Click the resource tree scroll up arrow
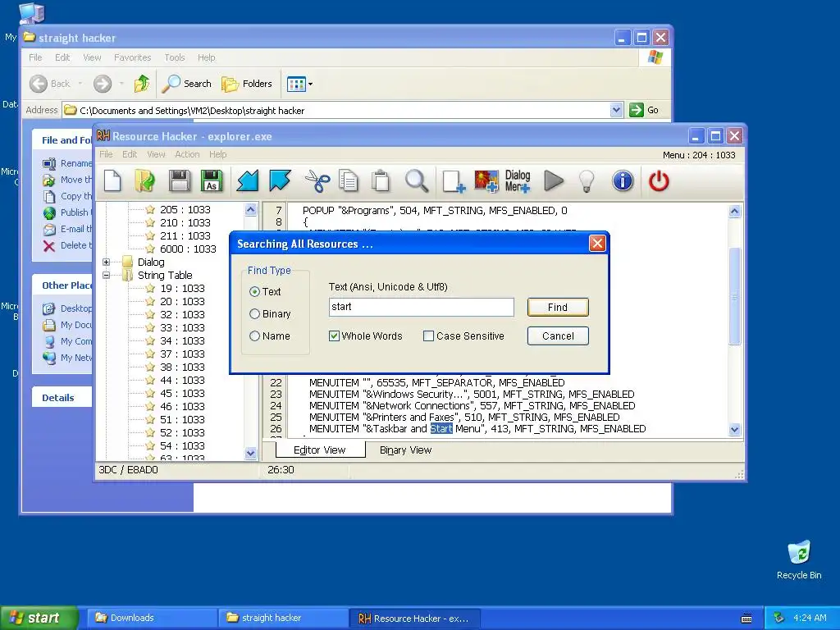Viewport: 840px width, 630px height. point(250,209)
